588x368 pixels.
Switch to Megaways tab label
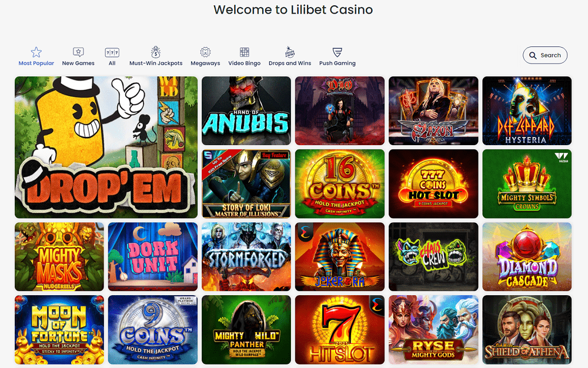coord(205,63)
